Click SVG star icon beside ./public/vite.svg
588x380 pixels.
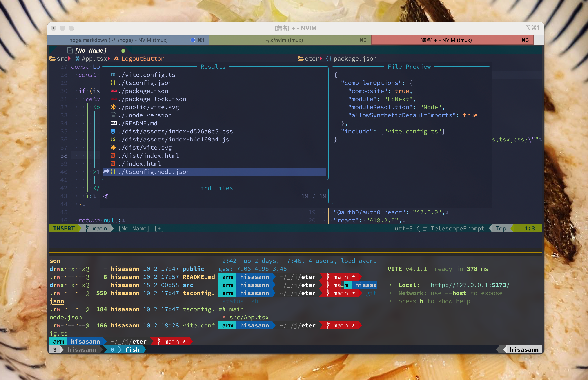(113, 107)
